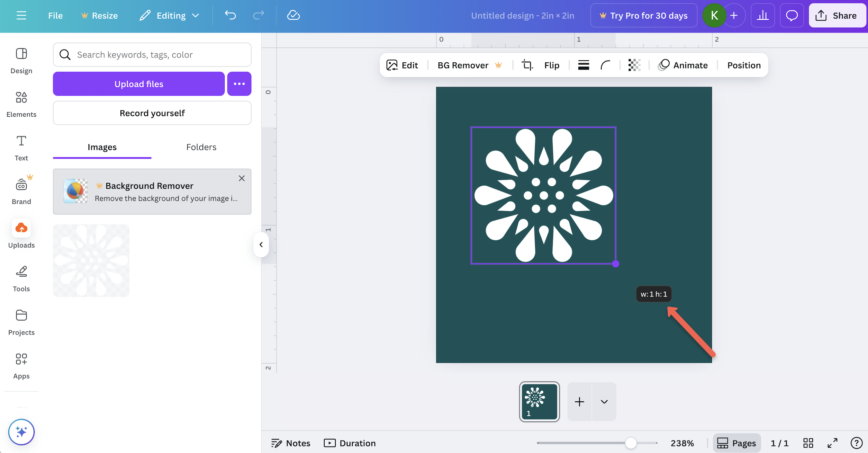This screenshot has width=868, height=453.
Task: Click BG Remover in toolbar
Action: tap(469, 65)
